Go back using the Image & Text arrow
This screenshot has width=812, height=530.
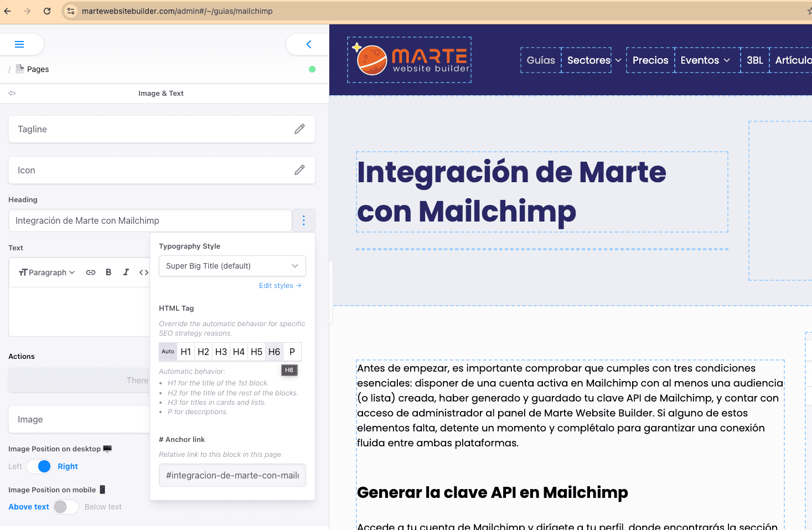[12, 93]
